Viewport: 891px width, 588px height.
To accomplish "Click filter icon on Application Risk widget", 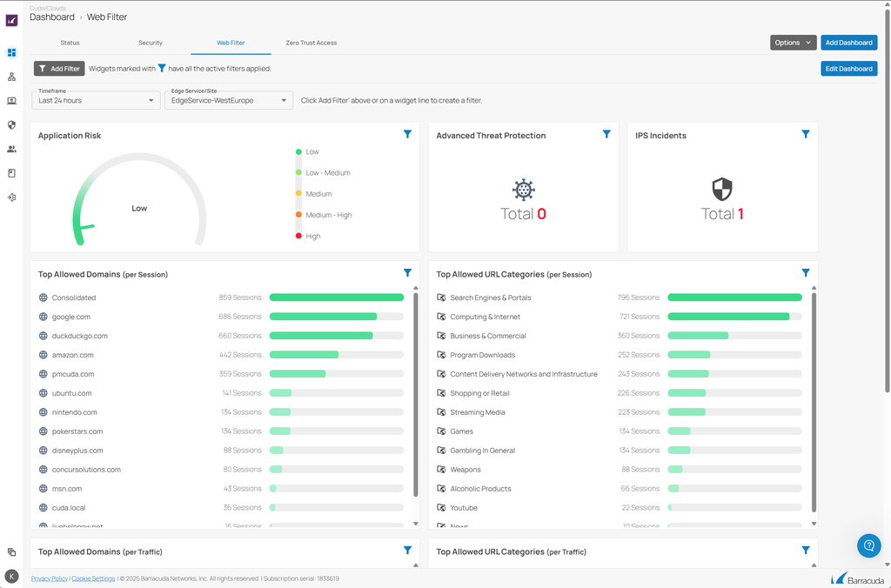I will click(x=407, y=134).
